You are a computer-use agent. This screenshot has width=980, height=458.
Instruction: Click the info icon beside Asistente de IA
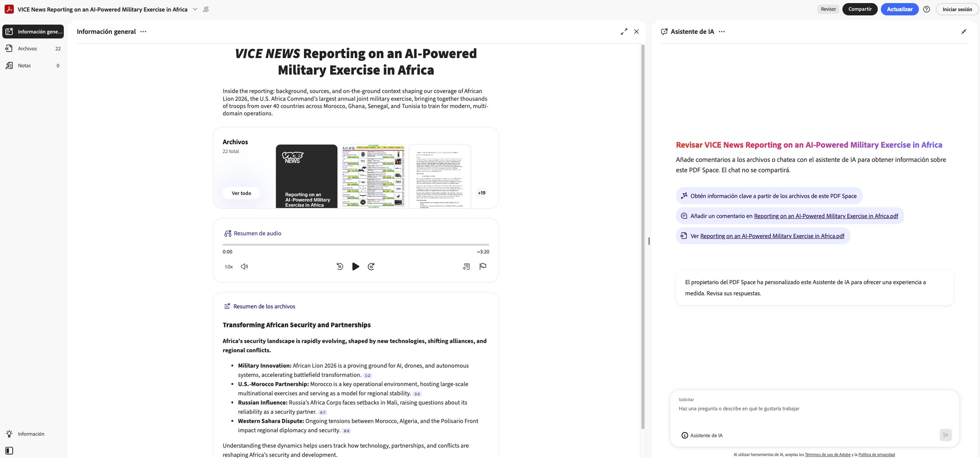(x=684, y=435)
